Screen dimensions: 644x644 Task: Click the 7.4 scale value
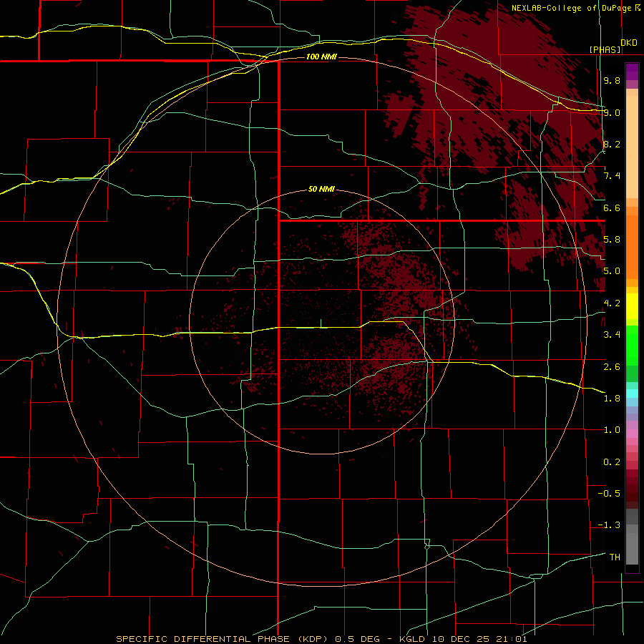pos(612,176)
